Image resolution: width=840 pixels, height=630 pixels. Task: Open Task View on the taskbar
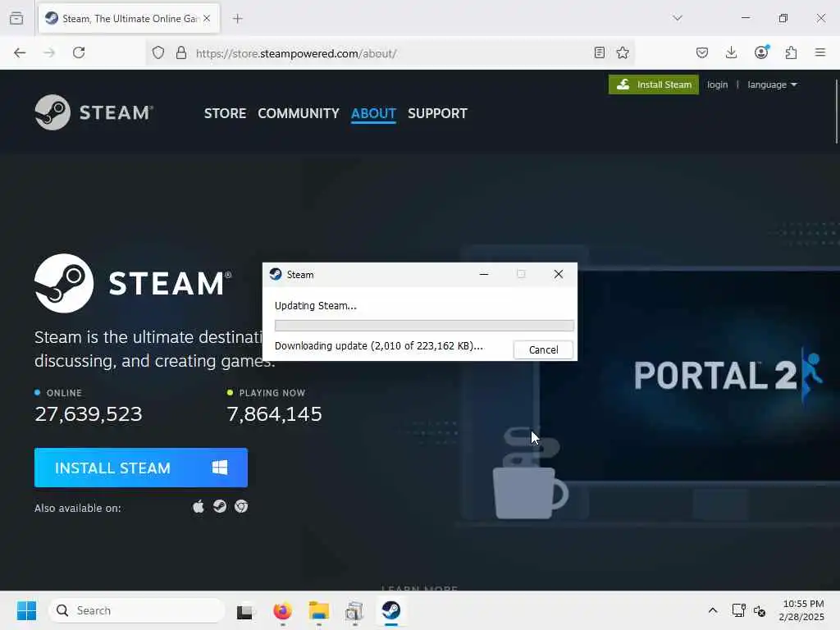click(x=244, y=610)
